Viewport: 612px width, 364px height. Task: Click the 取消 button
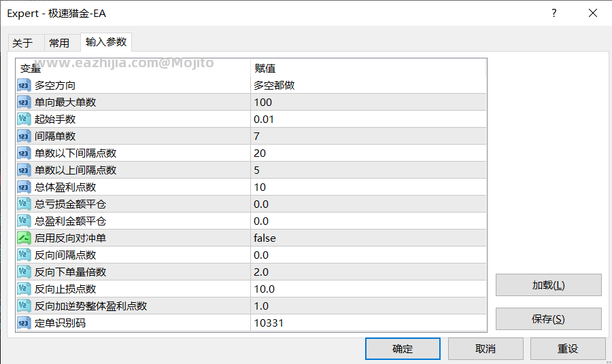486,349
